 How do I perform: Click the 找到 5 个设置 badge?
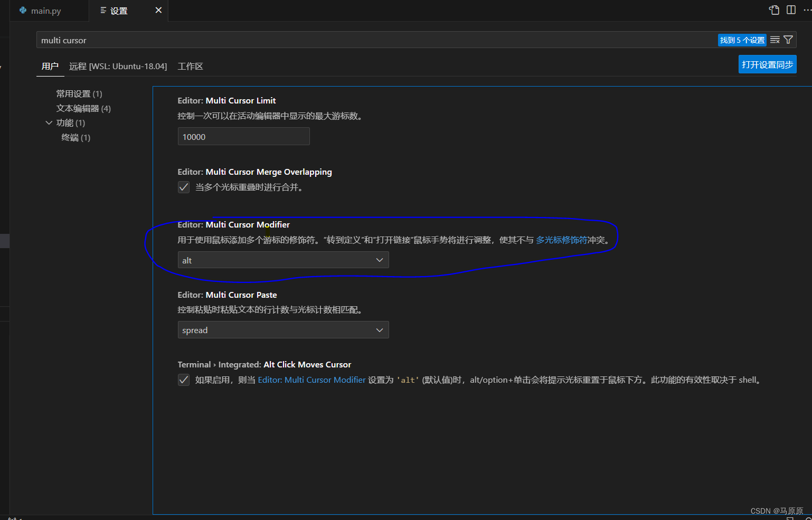(x=741, y=40)
